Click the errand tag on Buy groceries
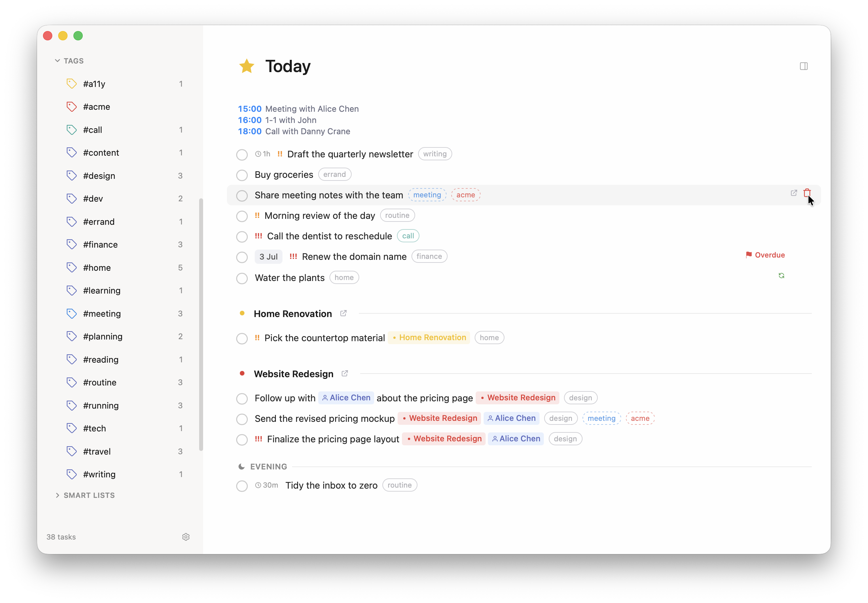Image resolution: width=868 pixels, height=603 pixels. click(x=334, y=174)
